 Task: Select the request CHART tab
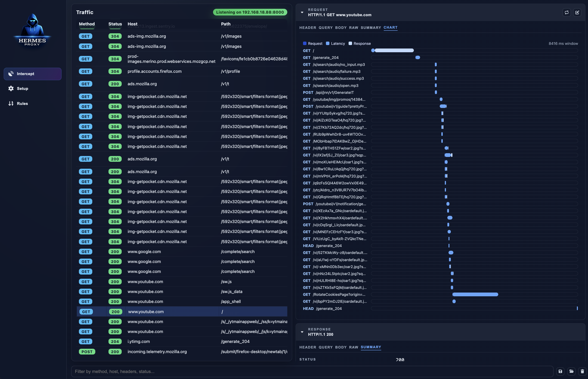pyautogui.click(x=390, y=28)
